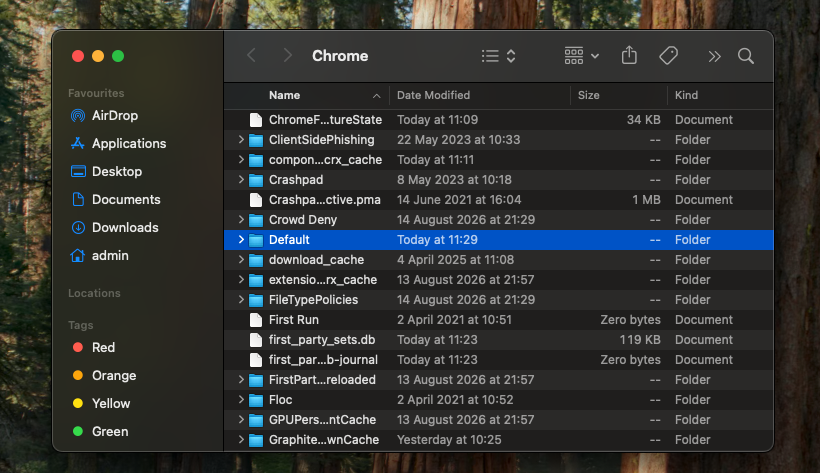Show more toolbar items chevrons

[x=714, y=56]
